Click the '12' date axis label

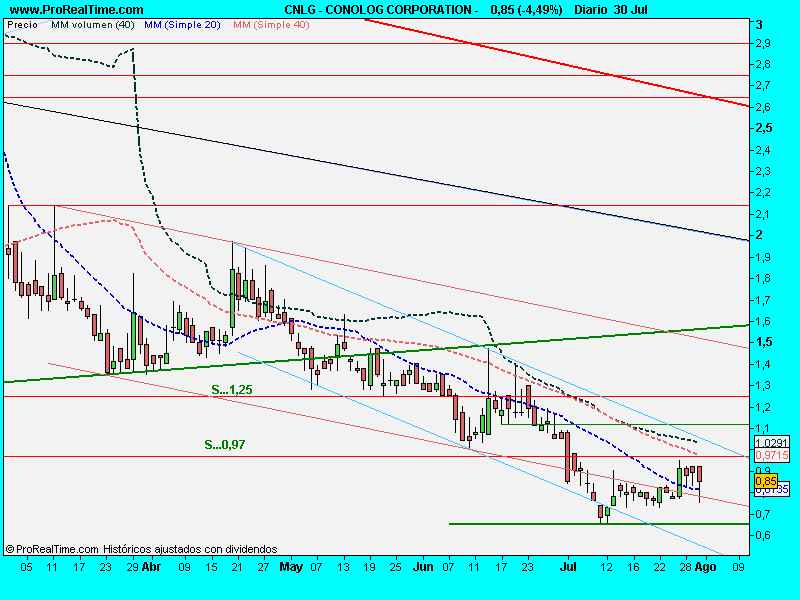(x=606, y=567)
